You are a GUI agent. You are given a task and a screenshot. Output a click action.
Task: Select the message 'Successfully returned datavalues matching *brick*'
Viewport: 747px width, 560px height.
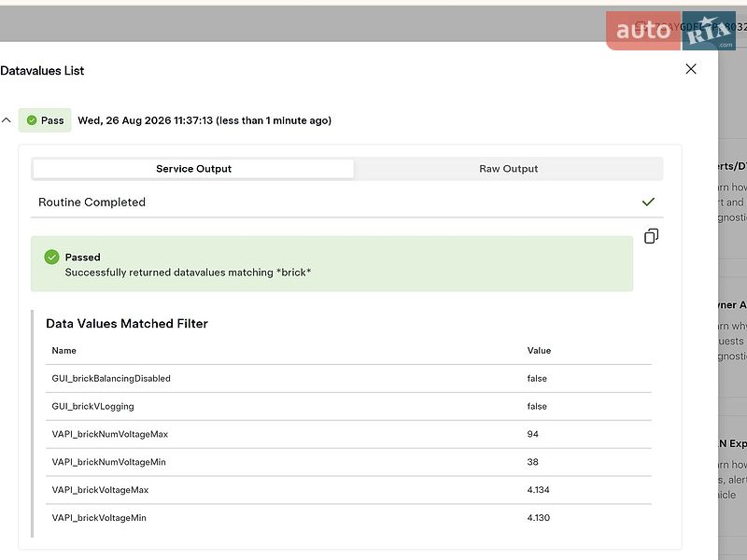coord(188,273)
